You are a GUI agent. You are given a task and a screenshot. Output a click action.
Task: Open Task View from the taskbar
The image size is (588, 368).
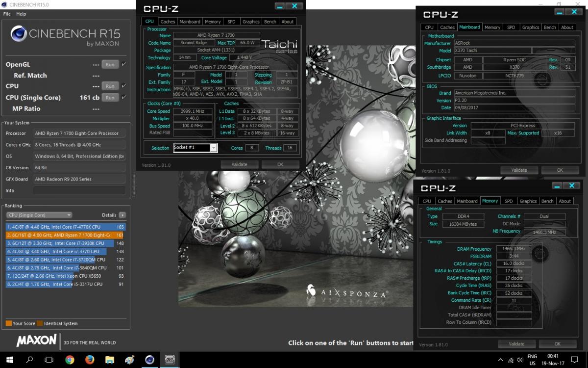[x=49, y=360]
